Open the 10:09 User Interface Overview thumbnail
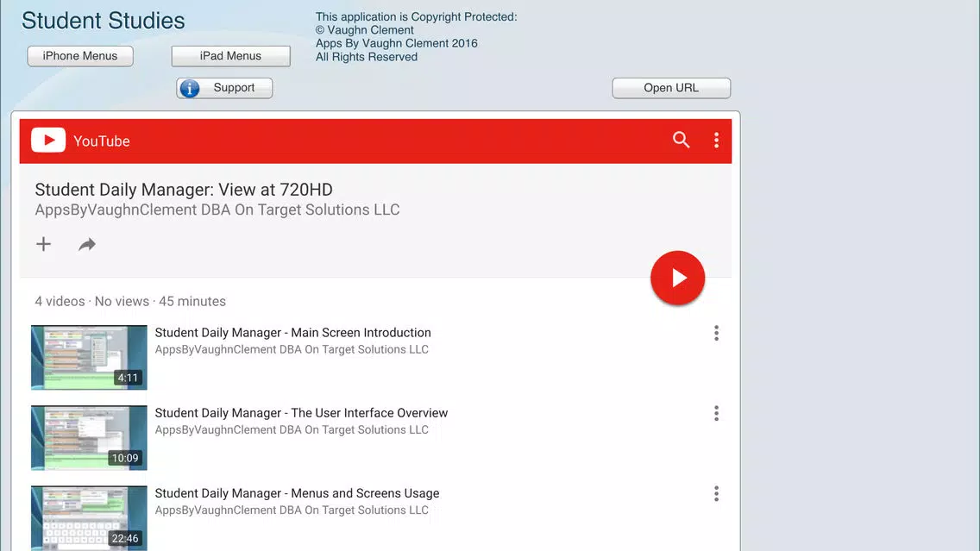Viewport: 980px width, 551px height. 89,437
